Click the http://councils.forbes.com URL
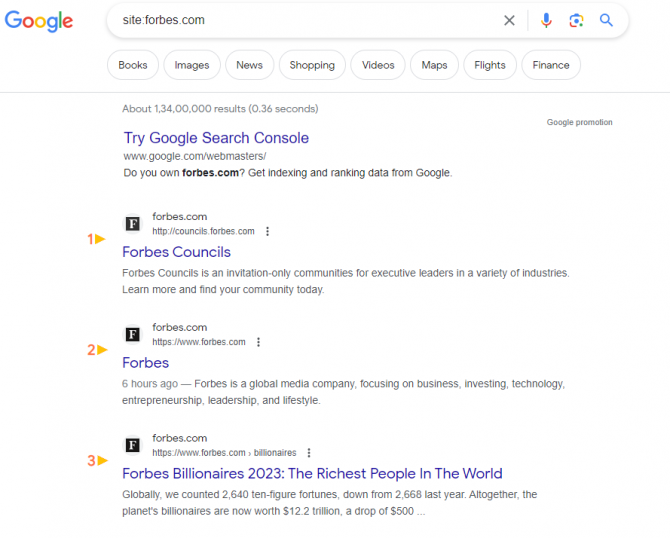Viewport: 670px width, 538px height. (x=203, y=231)
